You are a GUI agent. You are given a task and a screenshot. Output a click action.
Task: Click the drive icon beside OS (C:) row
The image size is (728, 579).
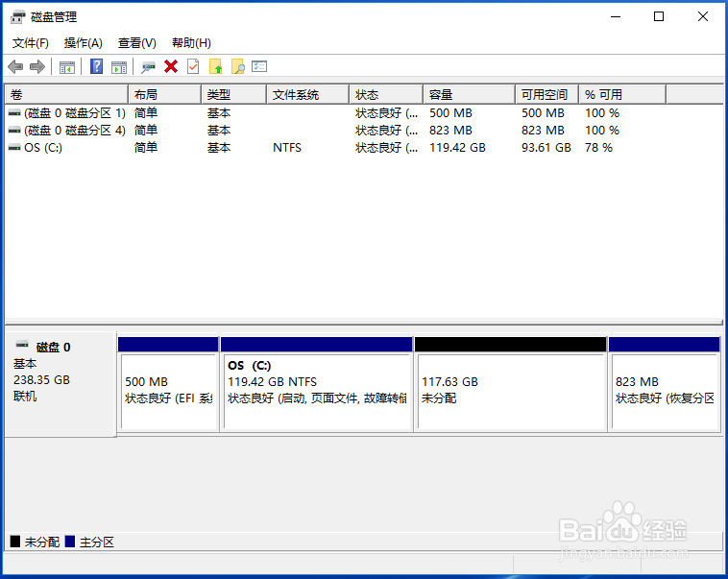pos(14,148)
